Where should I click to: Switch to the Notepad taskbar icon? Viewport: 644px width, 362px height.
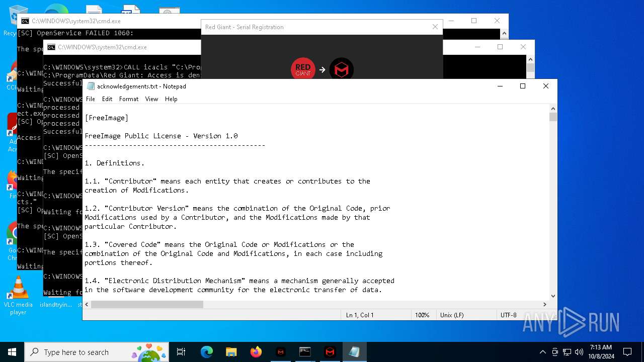pyautogui.click(x=354, y=352)
